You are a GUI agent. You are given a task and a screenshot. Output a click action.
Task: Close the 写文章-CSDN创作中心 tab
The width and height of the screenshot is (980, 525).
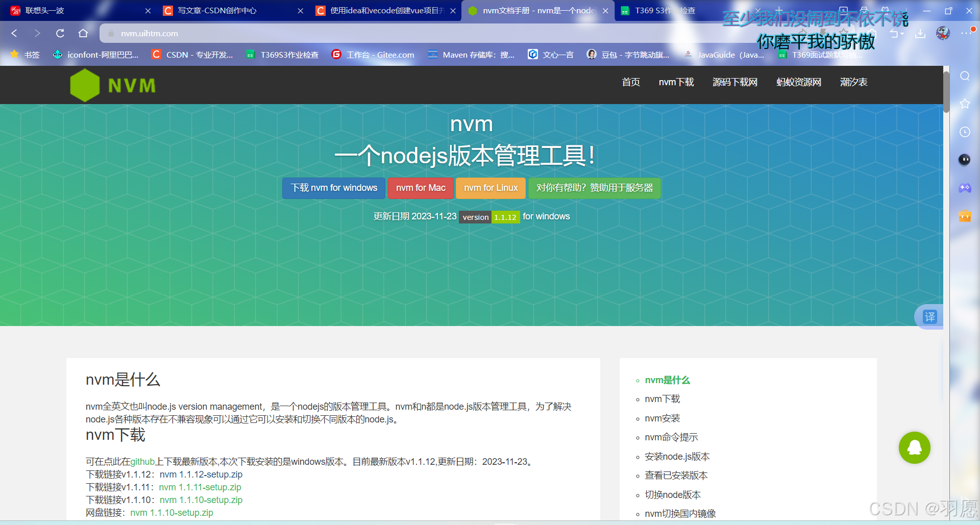click(301, 11)
